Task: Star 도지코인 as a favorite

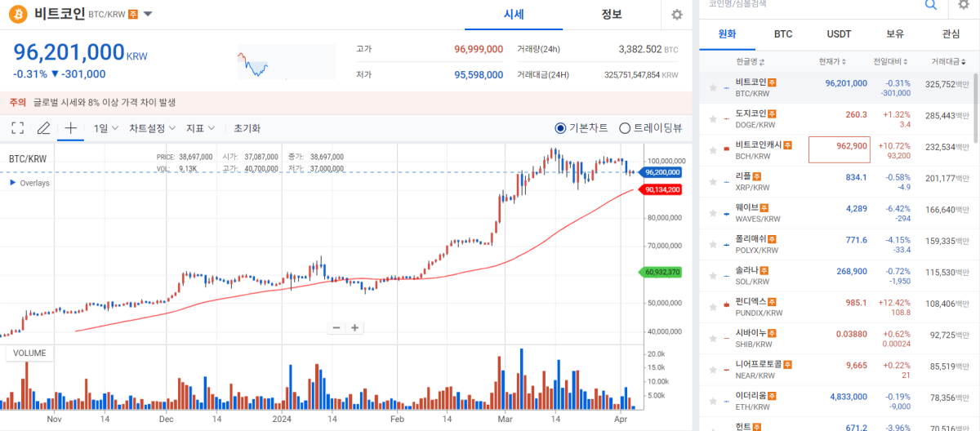Action: [713, 119]
